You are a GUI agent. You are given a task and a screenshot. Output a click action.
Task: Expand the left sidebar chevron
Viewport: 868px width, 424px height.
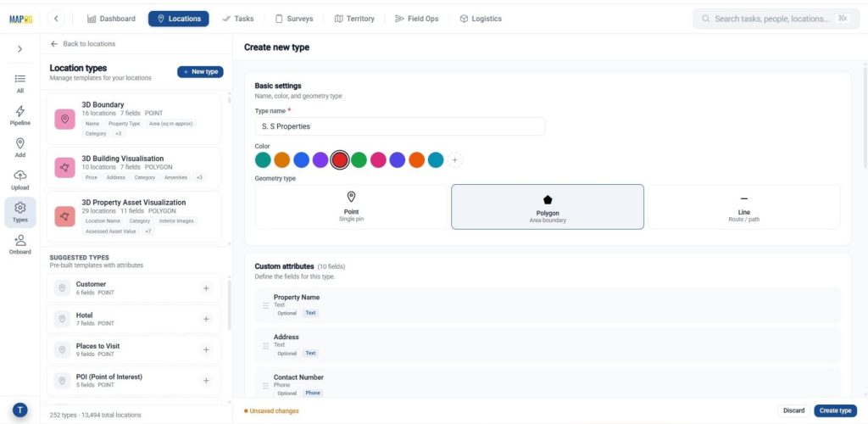(20, 48)
